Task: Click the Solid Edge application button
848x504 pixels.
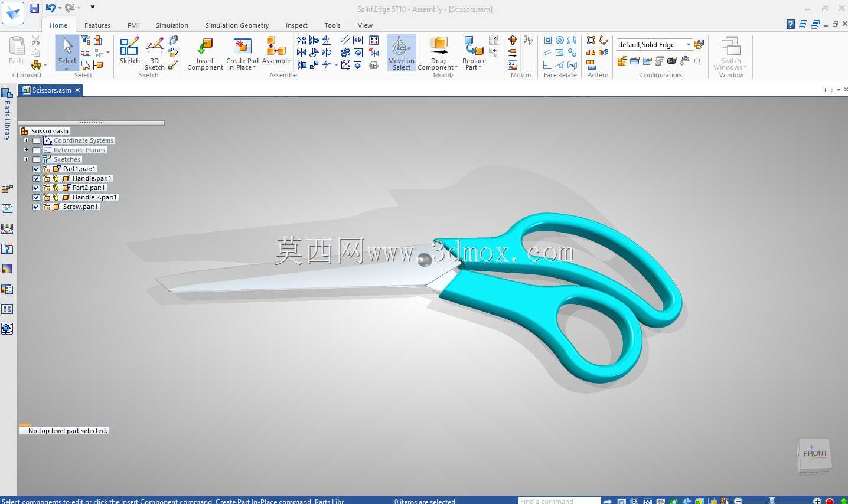Action: point(13,12)
